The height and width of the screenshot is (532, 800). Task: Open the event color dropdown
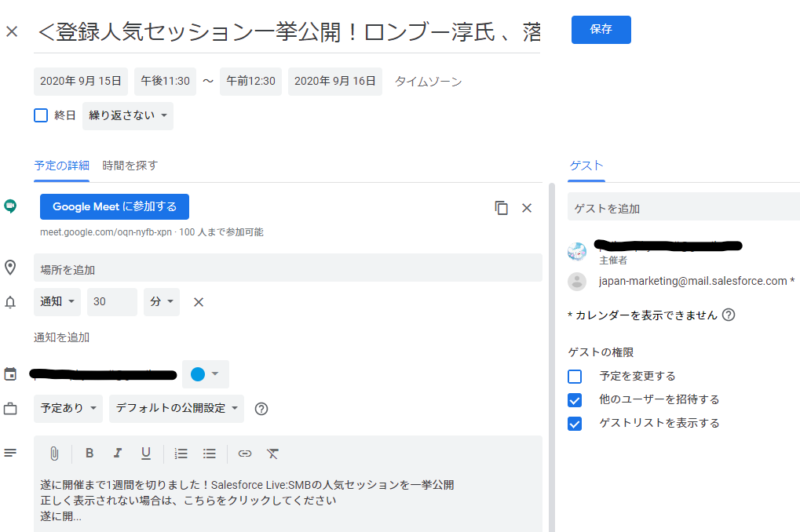coord(205,373)
